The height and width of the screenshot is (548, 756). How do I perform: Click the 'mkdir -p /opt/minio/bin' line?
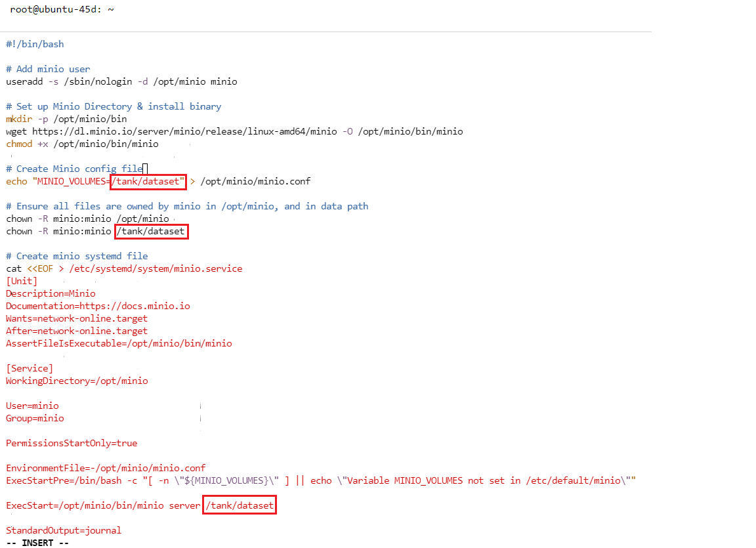[x=66, y=119]
